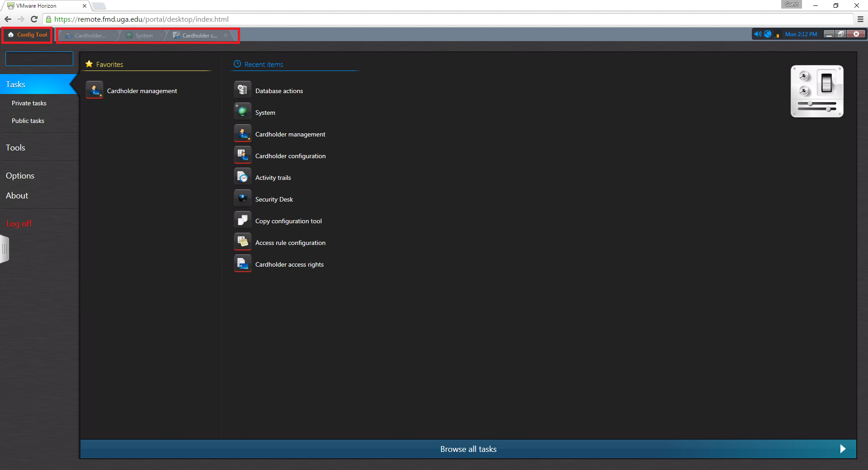The height and width of the screenshot is (470, 868).
Task: Expand Browse all tasks arrow
Action: click(843, 449)
